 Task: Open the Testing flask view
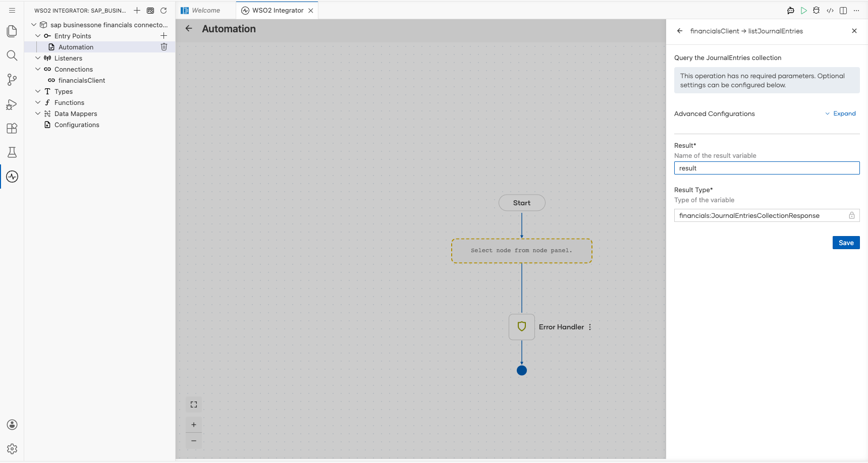[x=12, y=152]
